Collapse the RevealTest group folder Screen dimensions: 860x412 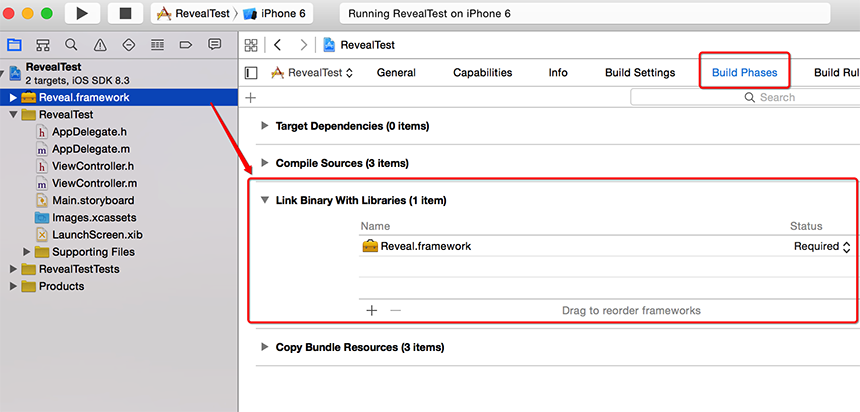point(13,115)
